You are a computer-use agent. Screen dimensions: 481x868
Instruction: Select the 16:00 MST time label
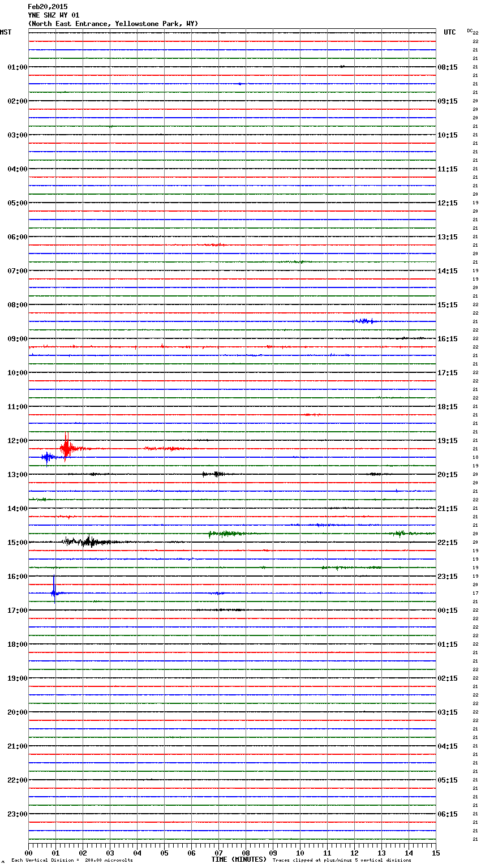[18, 577]
